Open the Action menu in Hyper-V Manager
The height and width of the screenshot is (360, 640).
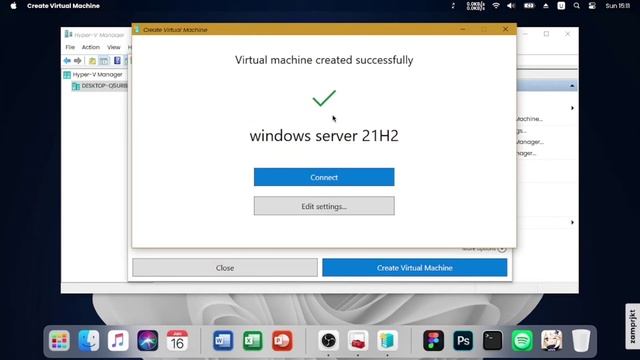point(91,47)
